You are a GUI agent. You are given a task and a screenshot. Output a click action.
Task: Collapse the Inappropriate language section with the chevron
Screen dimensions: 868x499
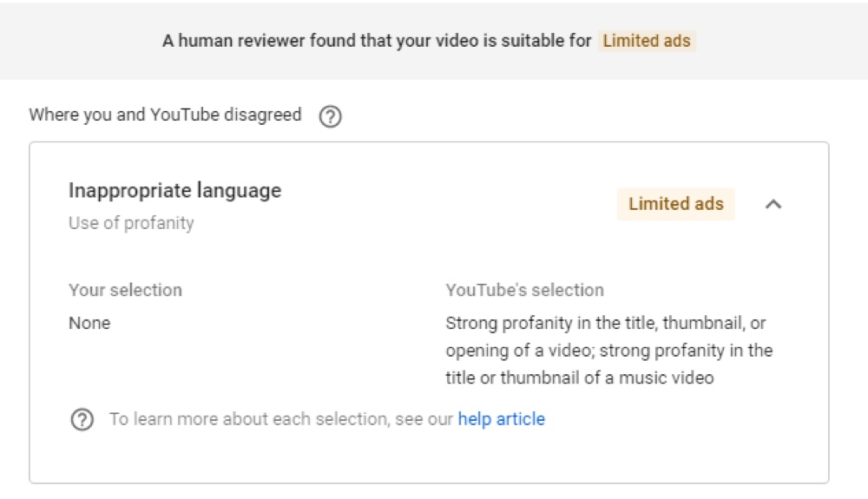(x=773, y=204)
